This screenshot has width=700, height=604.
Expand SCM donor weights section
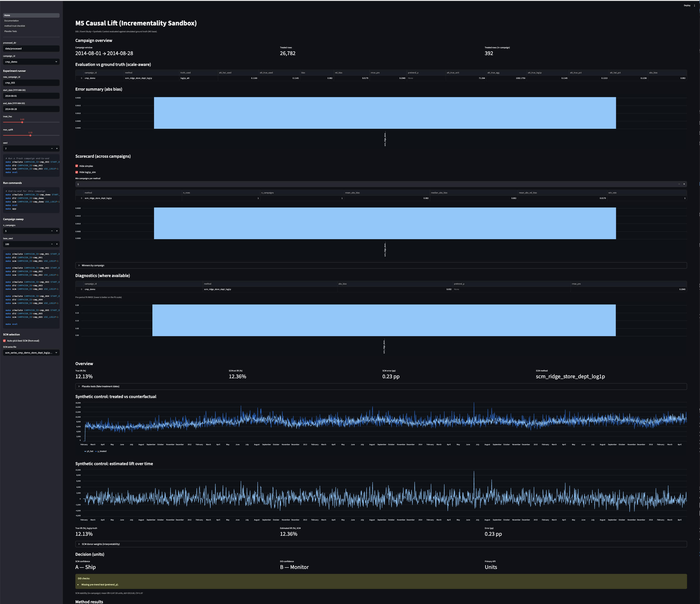(x=100, y=544)
